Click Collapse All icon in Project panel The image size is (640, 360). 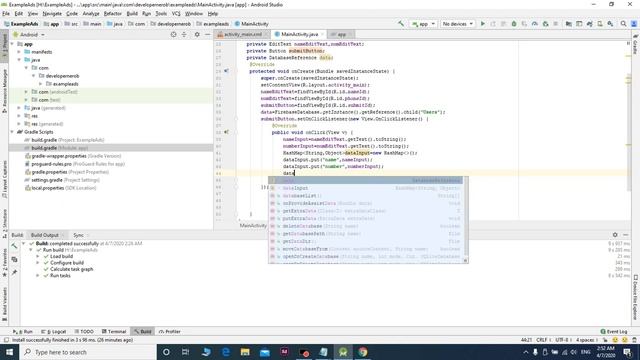click(x=184, y=35)
